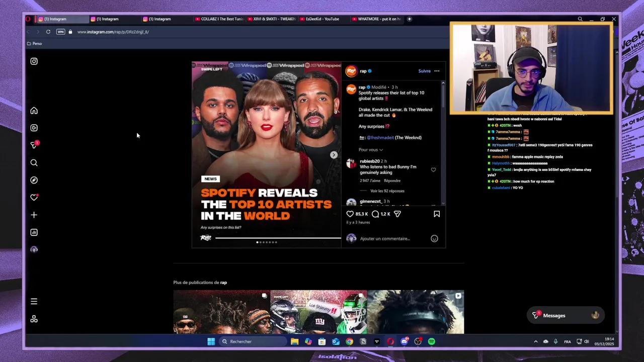Open post options three-dot menu
644x362 pixels.
coord(437,71)
